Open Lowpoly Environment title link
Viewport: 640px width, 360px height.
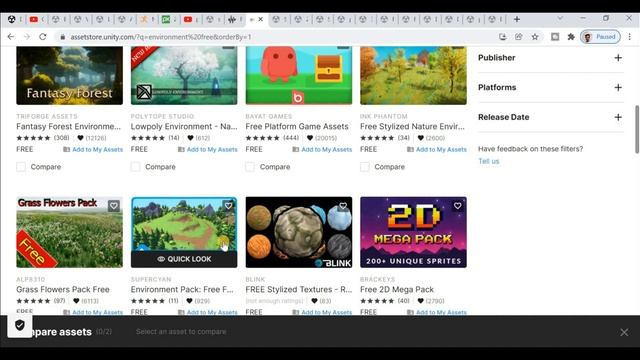click(184, 127)
